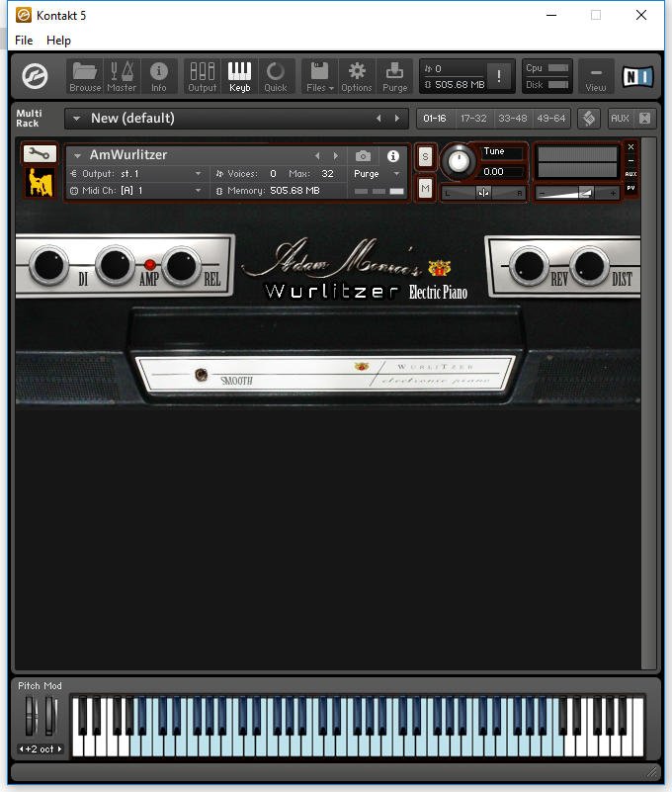Open the File menu

[x=24, y=41]
